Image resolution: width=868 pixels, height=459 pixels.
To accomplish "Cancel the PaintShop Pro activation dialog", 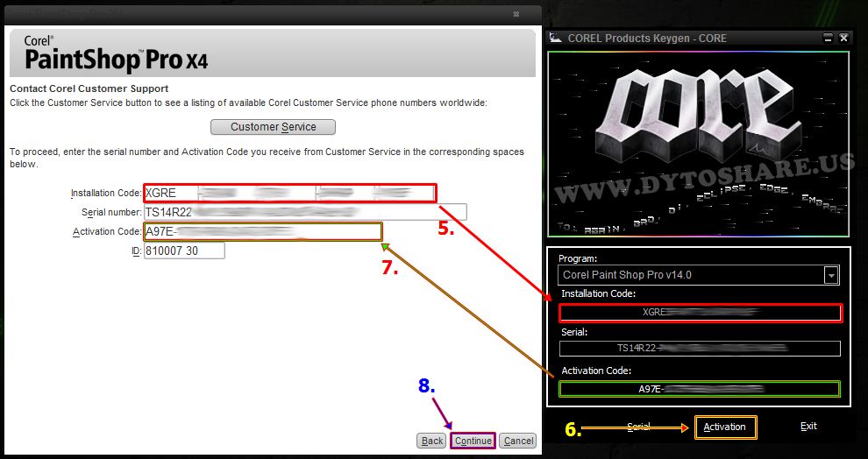I will [x=518, y=441].
